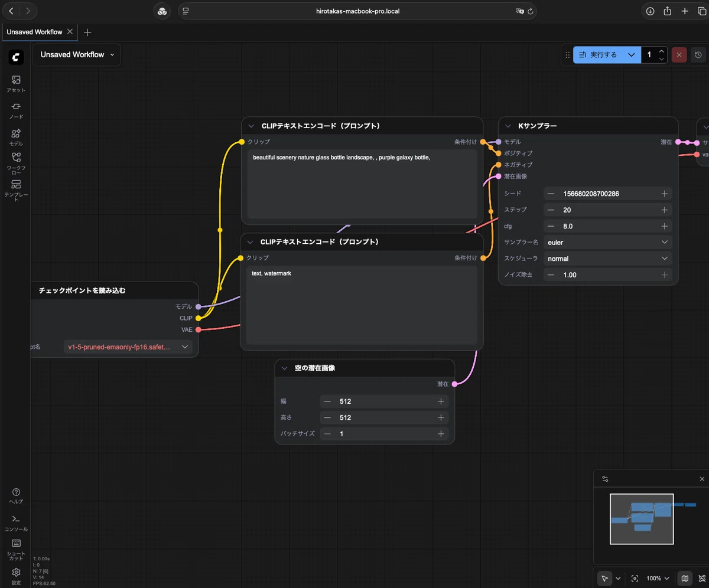Increase the ステップ value with plus
The image size is (709, 588).
pos(665,210)
